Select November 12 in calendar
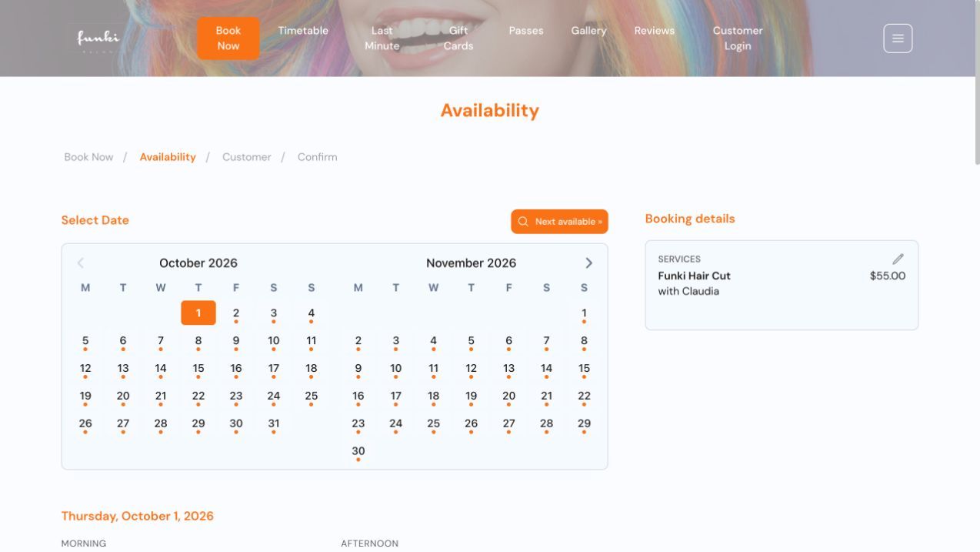 (x=472, y=369)
